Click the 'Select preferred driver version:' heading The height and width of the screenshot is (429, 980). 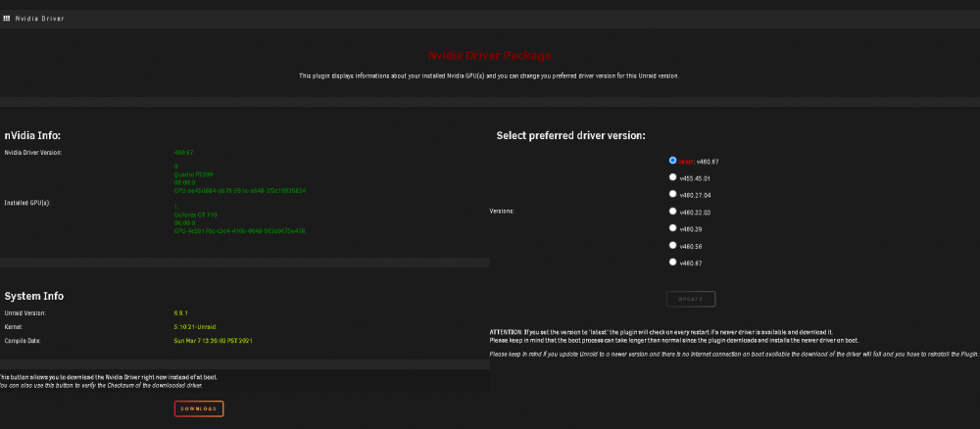570,135
